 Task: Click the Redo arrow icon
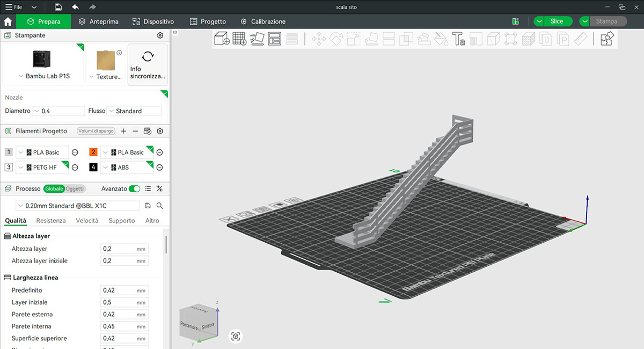(92, 7)
